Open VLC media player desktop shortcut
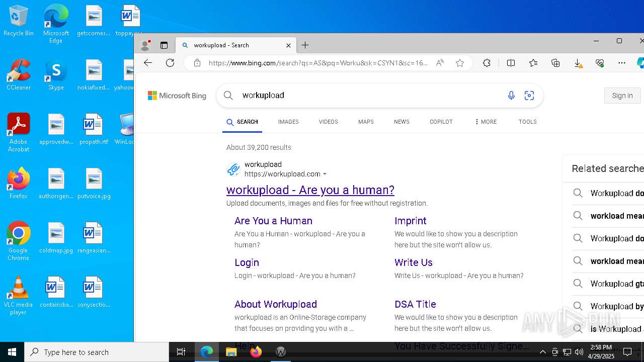 [x=19, y=296]
